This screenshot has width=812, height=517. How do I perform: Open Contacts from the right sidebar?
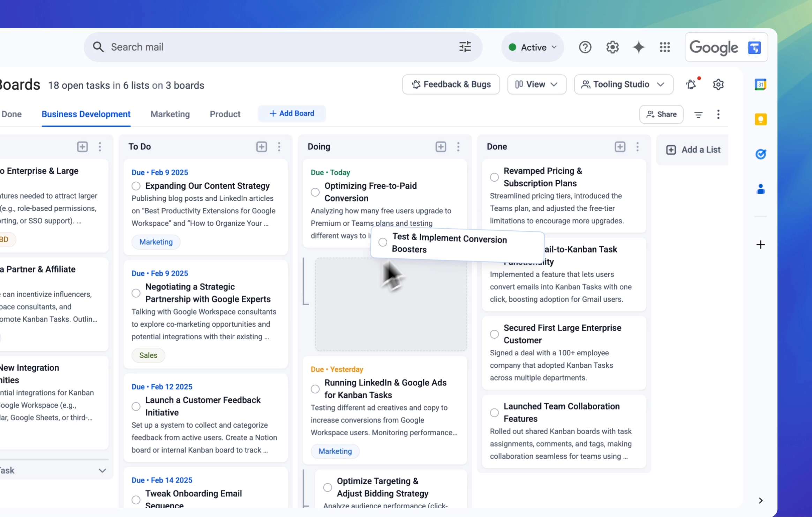[x=761, y=189]
